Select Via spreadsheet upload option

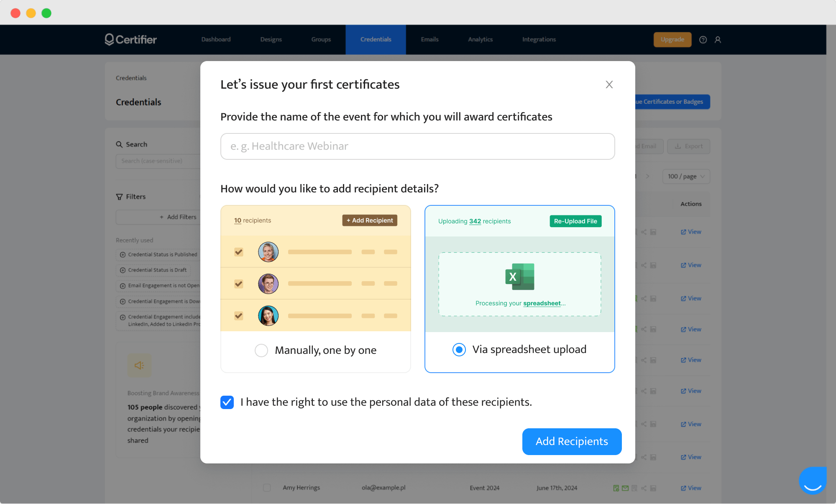click(x=459, y=349)
